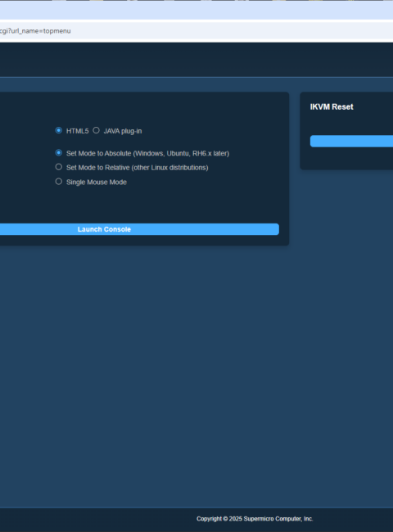Choose Set Mode to Absolute mouse mode
This screenshot has width=393, height=532.
[59, 153]
